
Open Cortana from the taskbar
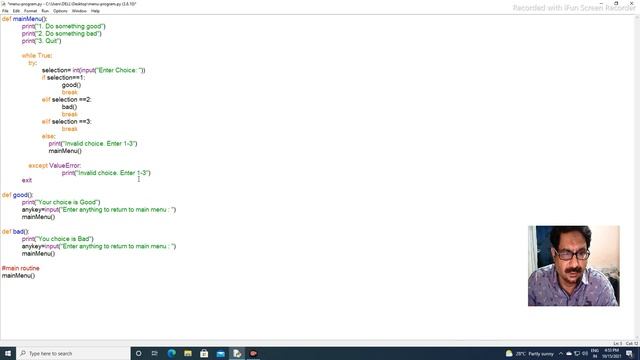click(x=138, y=353)
